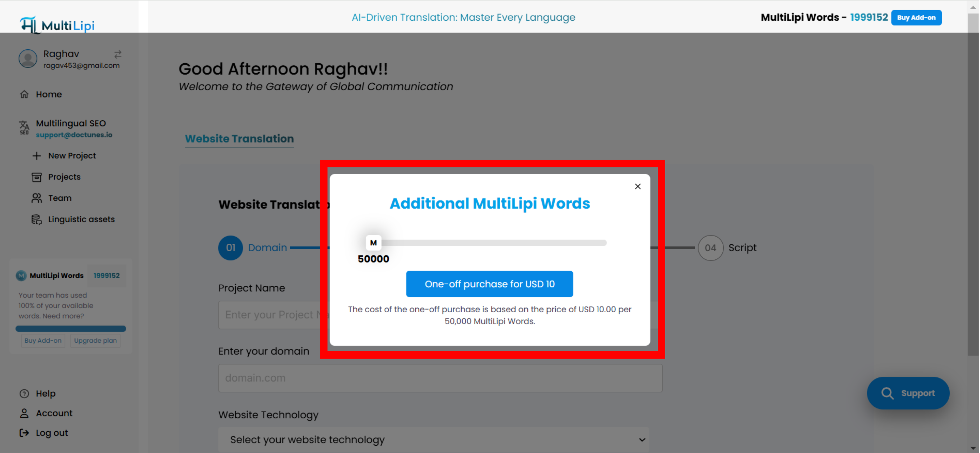Click the Account person icon
Screen dimensions: 980x453
coord(24,413)
